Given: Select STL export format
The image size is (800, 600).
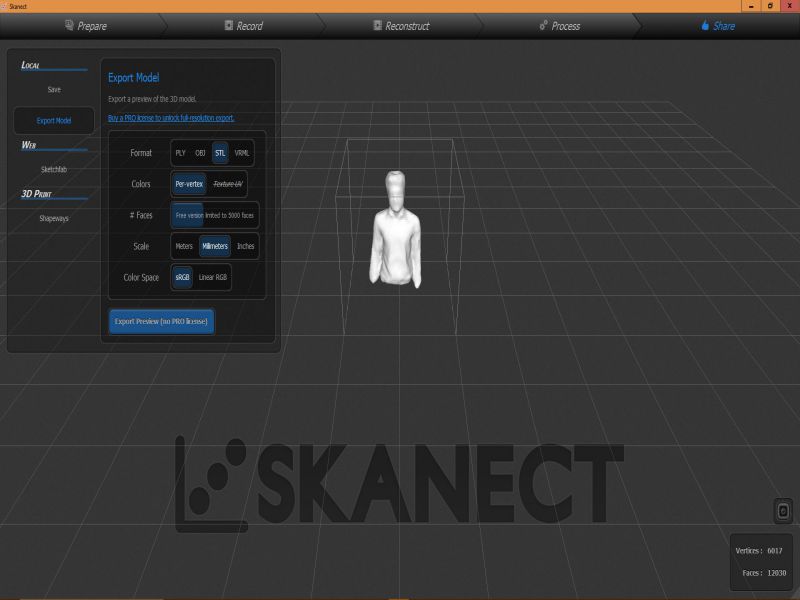Looking at the screenshot, I should 220,153.
